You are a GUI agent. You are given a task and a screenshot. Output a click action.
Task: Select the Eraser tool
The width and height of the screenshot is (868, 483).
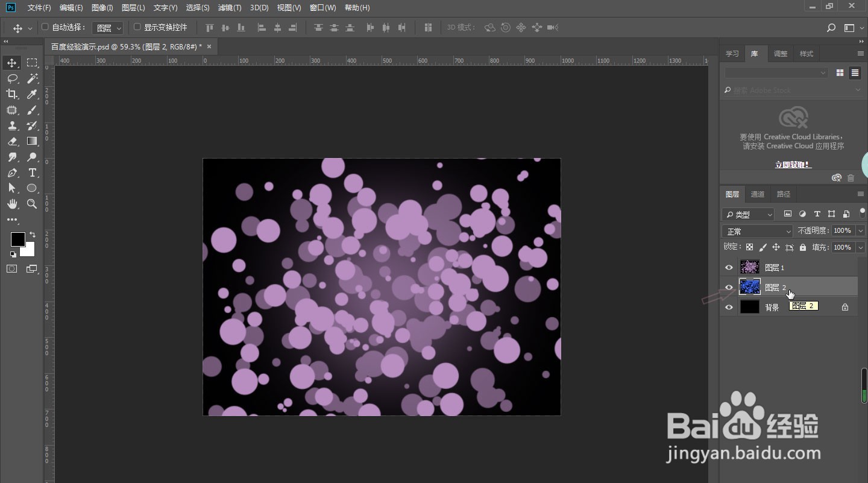tap(12, 141)
